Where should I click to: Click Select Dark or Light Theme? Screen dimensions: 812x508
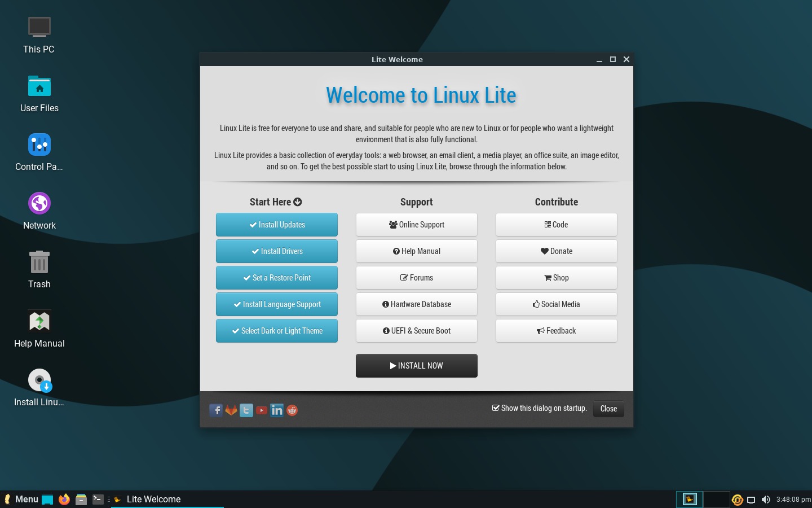coord(277,331)
